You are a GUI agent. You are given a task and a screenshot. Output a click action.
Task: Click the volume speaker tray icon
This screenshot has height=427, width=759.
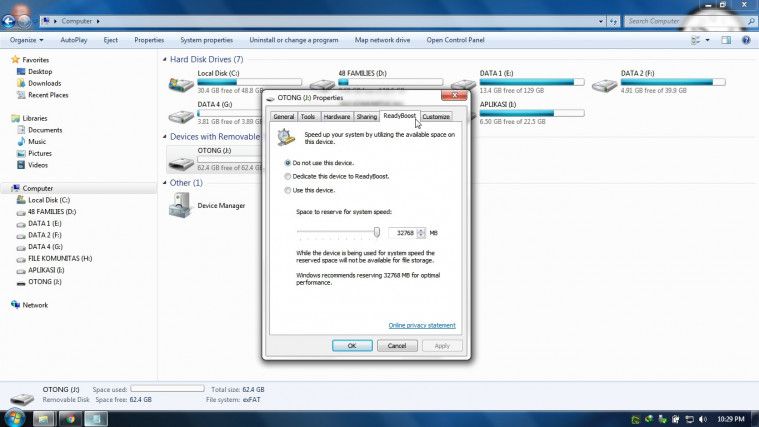point(703,419)
